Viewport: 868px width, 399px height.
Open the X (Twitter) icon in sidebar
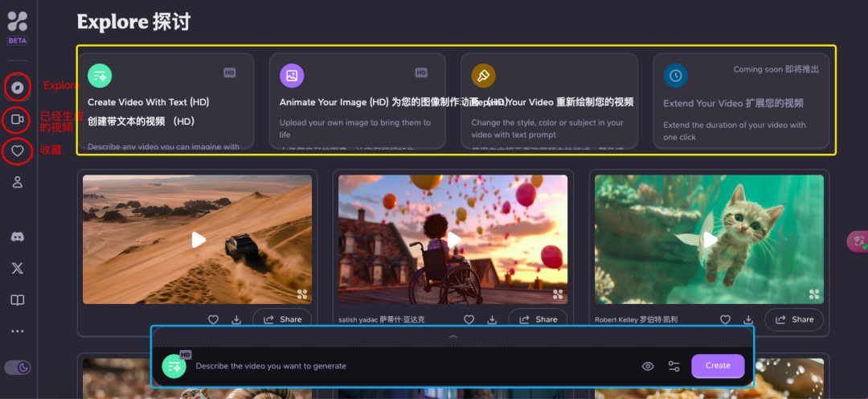[18, 269]
